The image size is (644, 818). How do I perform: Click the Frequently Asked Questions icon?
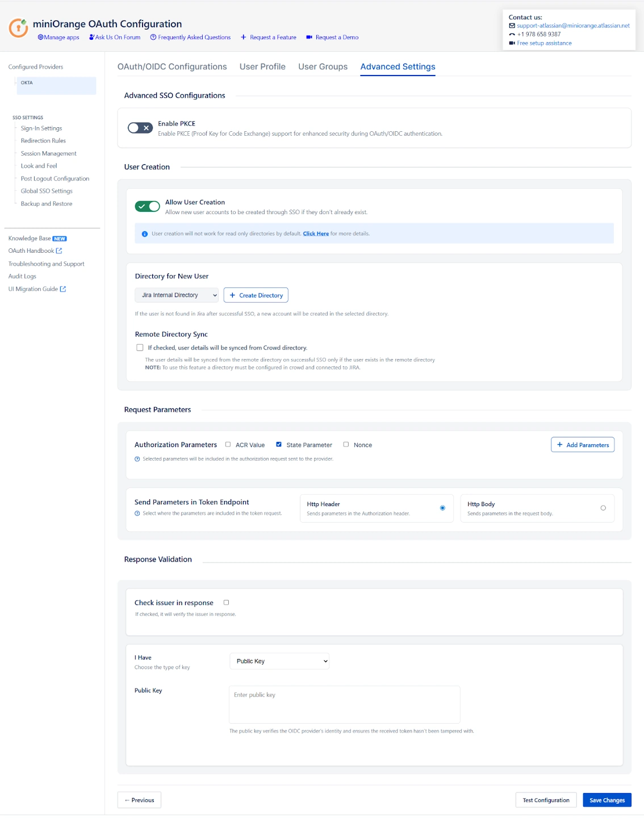coord(152,37)
